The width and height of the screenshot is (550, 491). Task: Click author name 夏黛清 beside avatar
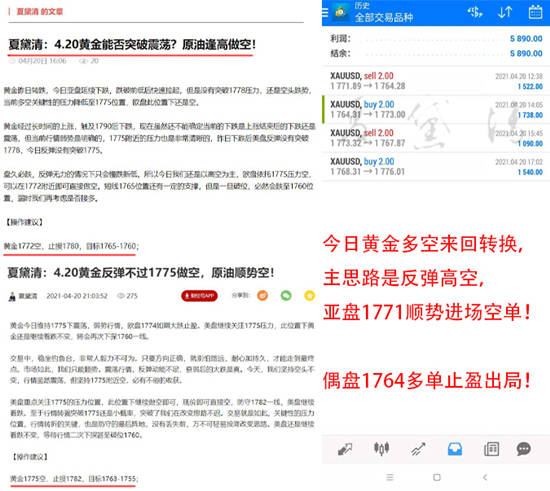(x=28, y=296)
